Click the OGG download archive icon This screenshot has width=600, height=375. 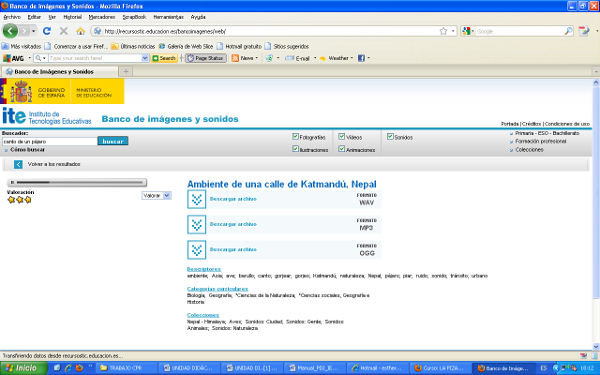(197, 250)
